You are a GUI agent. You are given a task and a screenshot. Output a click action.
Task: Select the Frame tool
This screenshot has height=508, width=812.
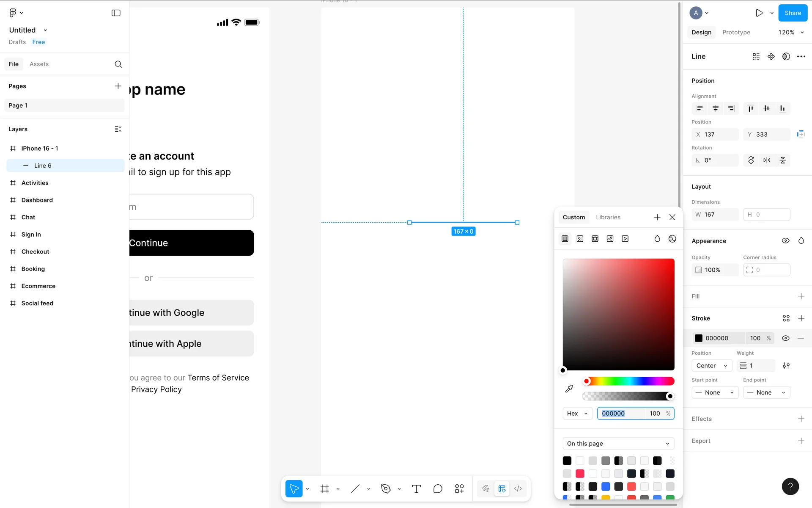tap(324, 489)
